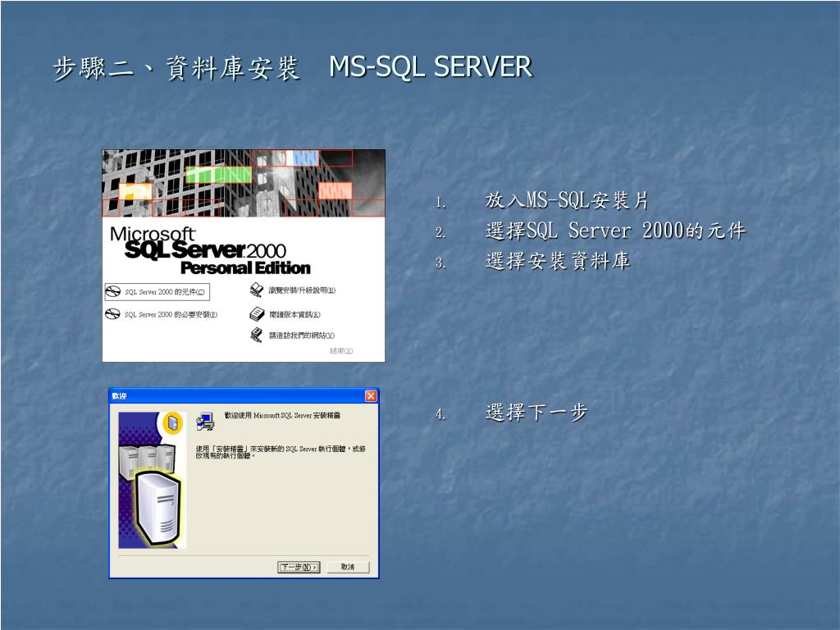Click the 下一步(N) > button
Image resolution: width=840 pixels, height=630 pixels.
[299, 567]
